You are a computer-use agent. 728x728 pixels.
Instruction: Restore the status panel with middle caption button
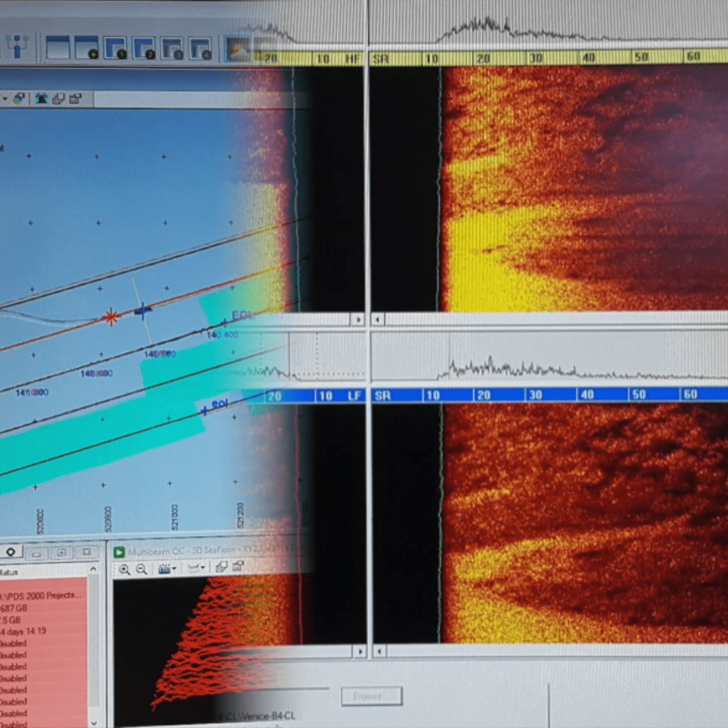[62, 553]
